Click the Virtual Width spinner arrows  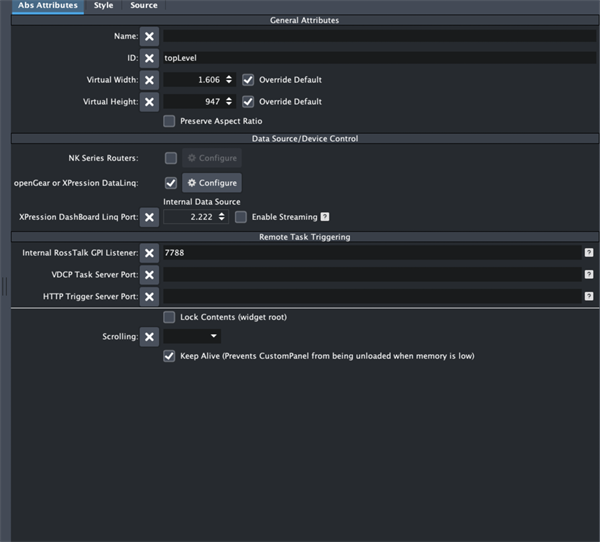pos(231,79)
